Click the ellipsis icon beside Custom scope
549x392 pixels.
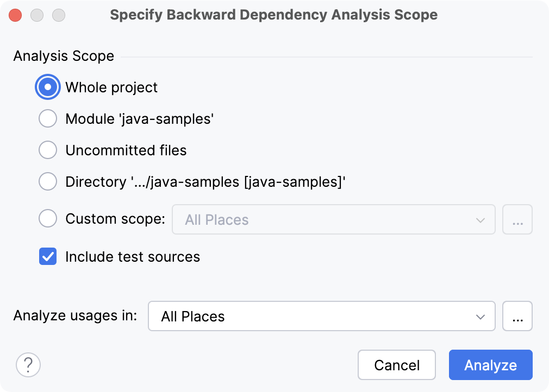coord(517,219)
